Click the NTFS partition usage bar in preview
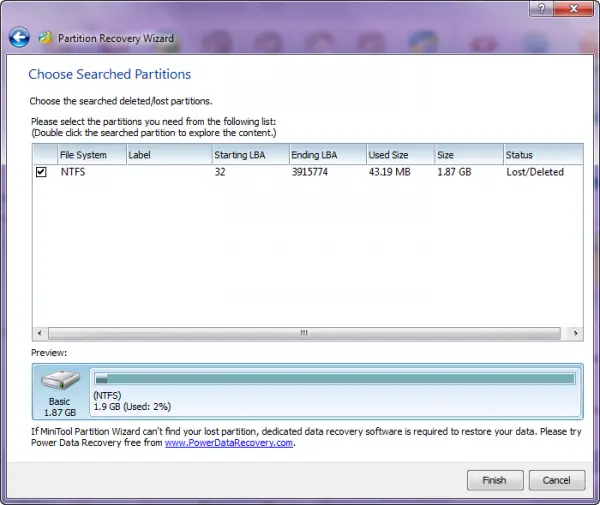 [x=335, y=379]
